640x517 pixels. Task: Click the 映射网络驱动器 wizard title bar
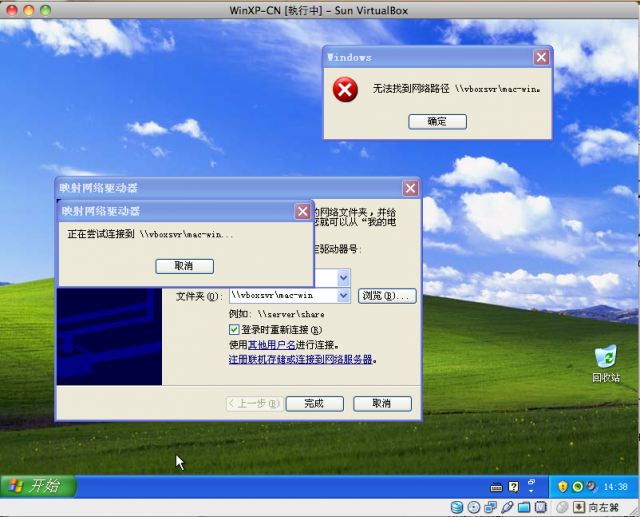pyautogui.click(x=238, y=188)
